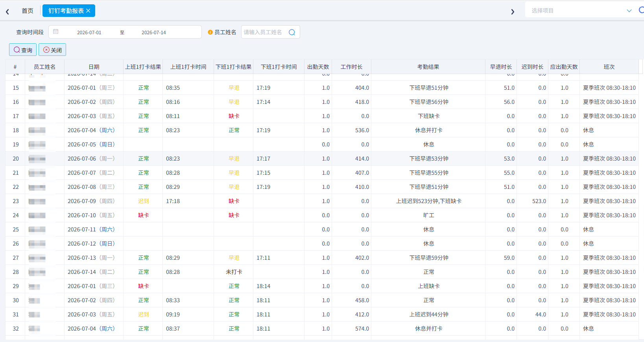Click the end date 2026-07-14 field
The width and height of the screenshot is (644, 342).
pyautogui.click(x=154, y=32)
